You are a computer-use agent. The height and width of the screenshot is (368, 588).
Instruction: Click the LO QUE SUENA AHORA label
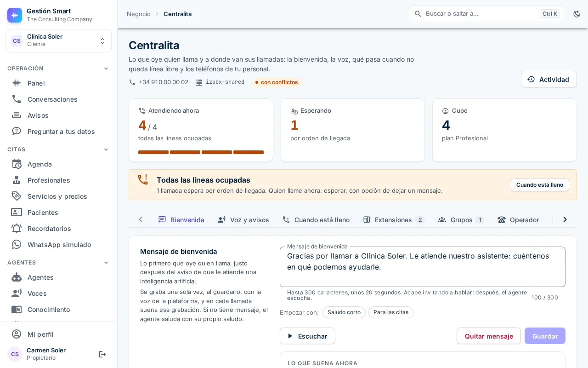tap(322, 363)
